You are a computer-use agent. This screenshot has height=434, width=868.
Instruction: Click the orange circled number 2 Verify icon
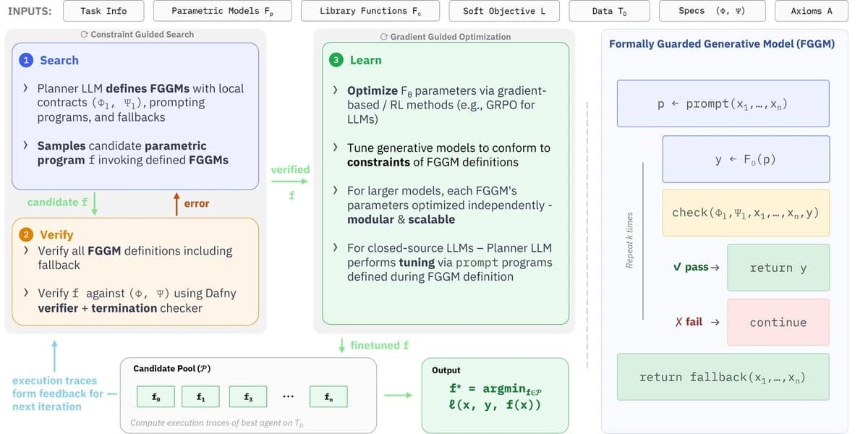(x=27, y=234)
